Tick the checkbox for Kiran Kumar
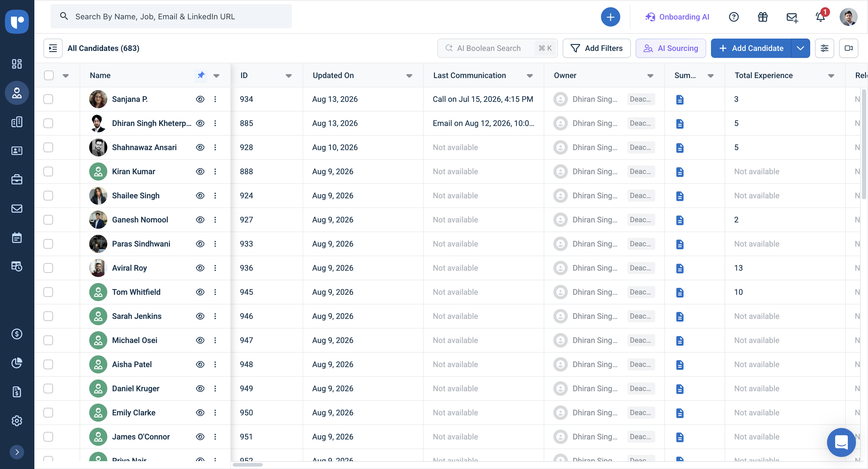The image size is (868, 469). point(48,172)
